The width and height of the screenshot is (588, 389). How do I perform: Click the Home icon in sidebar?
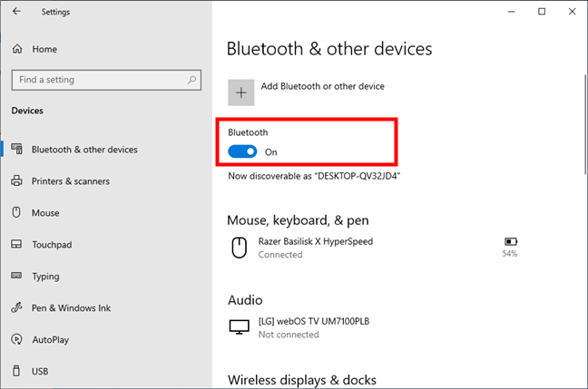(x=17, y=49)
